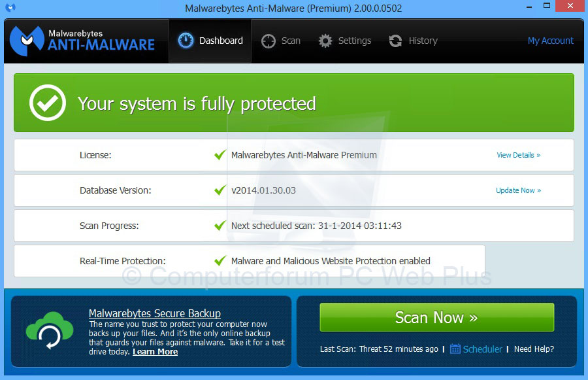Click the Malwarebytes Secure Backup heading
Screen dimensions: 588x380
tap(154, 313)
